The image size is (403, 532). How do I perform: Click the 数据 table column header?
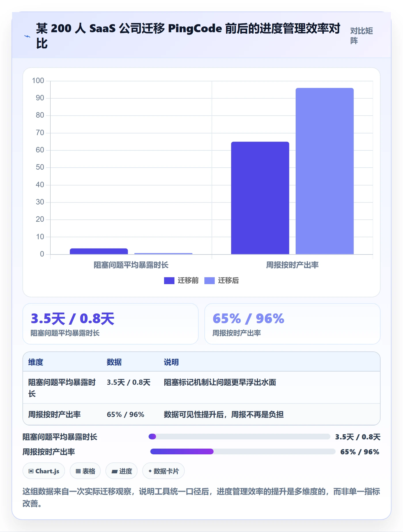(x=114, y=362)
